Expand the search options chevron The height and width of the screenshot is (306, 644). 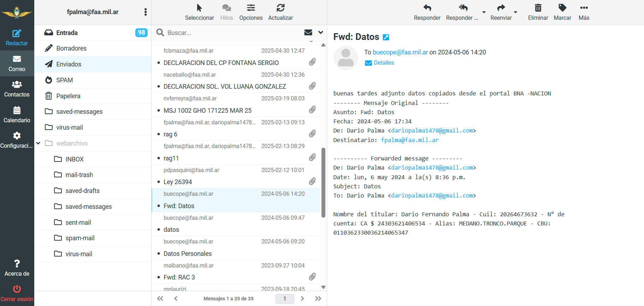[320, 33]
